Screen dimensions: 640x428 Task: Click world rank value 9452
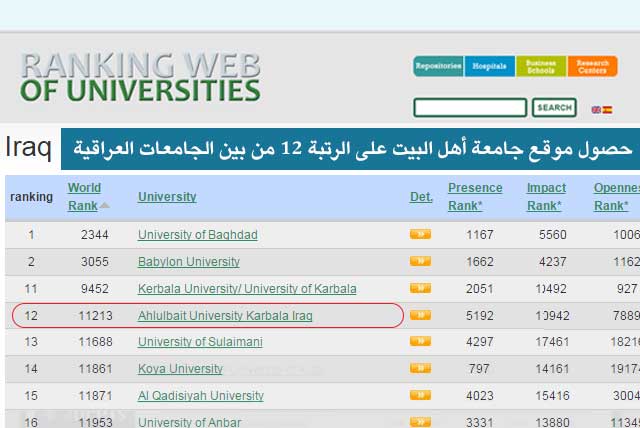(95, 288)
